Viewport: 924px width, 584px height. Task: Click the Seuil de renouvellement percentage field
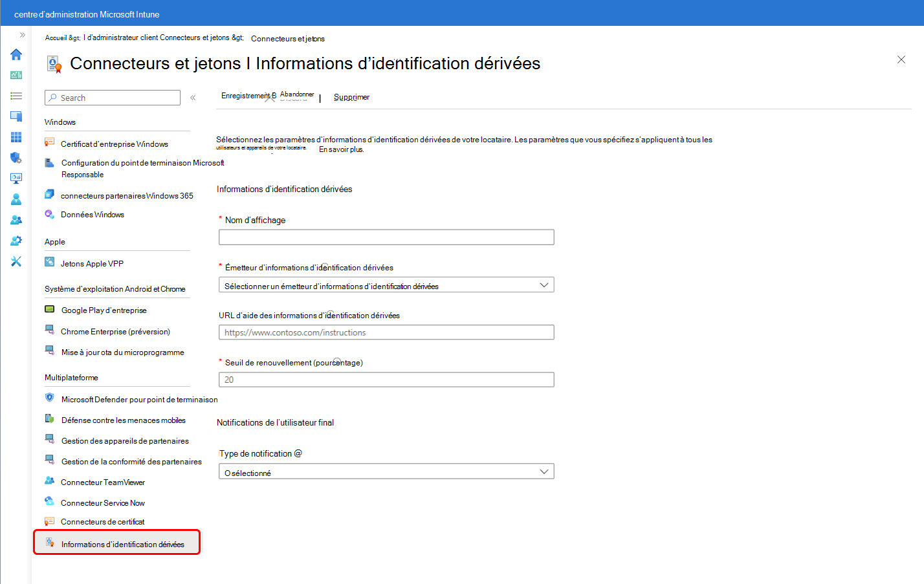point(386,380)
